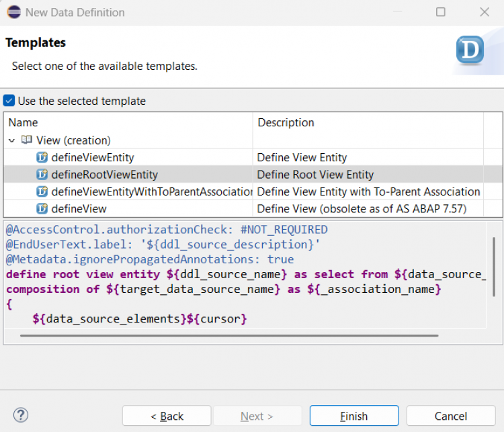The image size is (504, 432).
Task: Click the horizontal scrollbar in template preview
Action: 228,335
